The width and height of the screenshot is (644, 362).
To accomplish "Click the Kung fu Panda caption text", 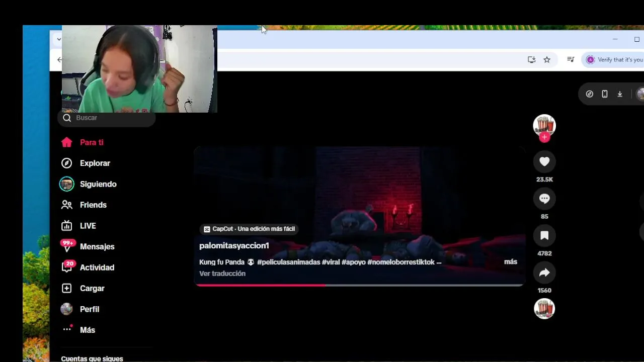I will [222, 262].
